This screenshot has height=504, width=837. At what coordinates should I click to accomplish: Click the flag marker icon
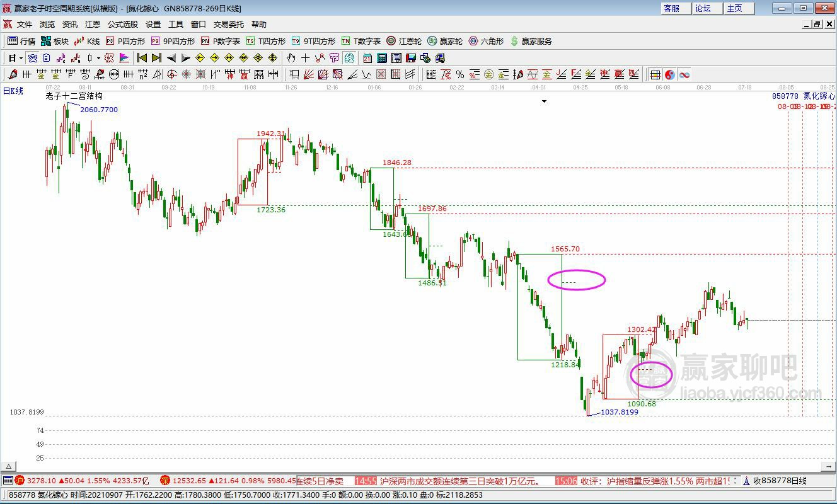point(124,58)
